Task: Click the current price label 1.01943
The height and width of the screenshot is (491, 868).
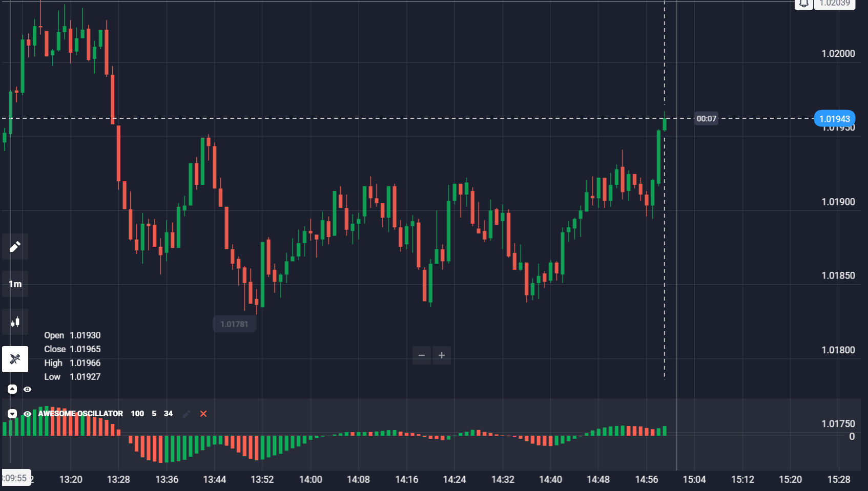Action: click(x=834, y=119)
